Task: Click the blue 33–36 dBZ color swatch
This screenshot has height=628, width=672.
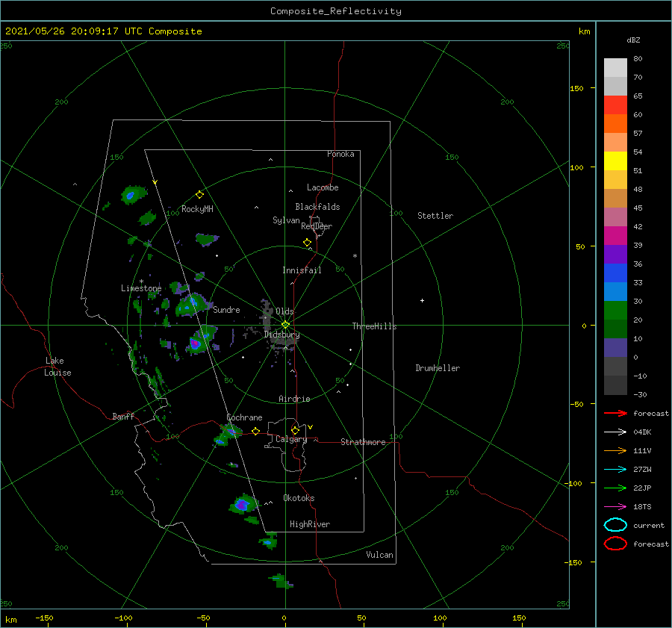Action: [615, 273]
